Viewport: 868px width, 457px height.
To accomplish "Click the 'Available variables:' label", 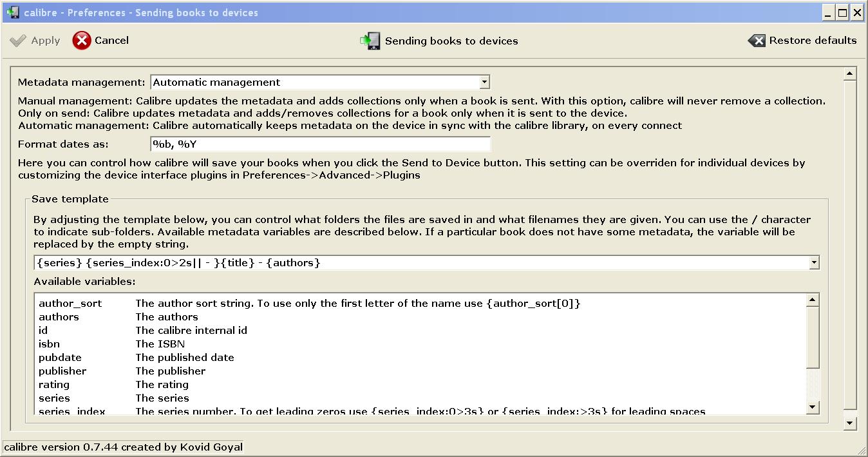I will tap(84, 281).
